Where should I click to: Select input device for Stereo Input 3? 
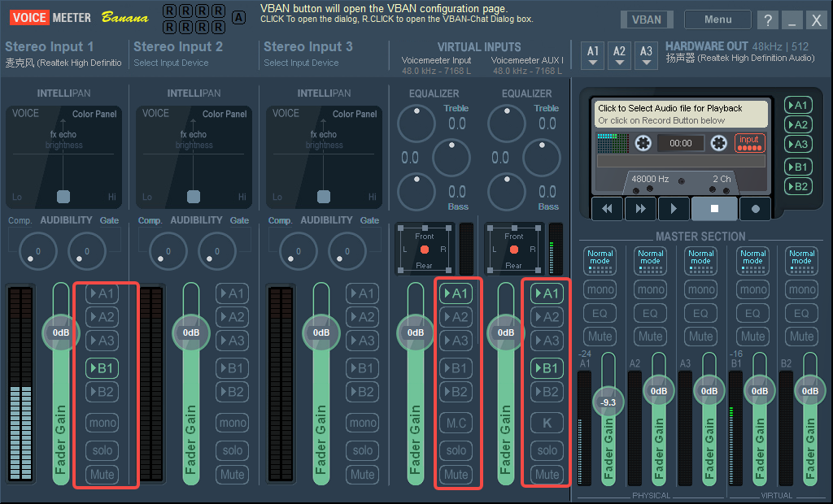tap(301, 63)
